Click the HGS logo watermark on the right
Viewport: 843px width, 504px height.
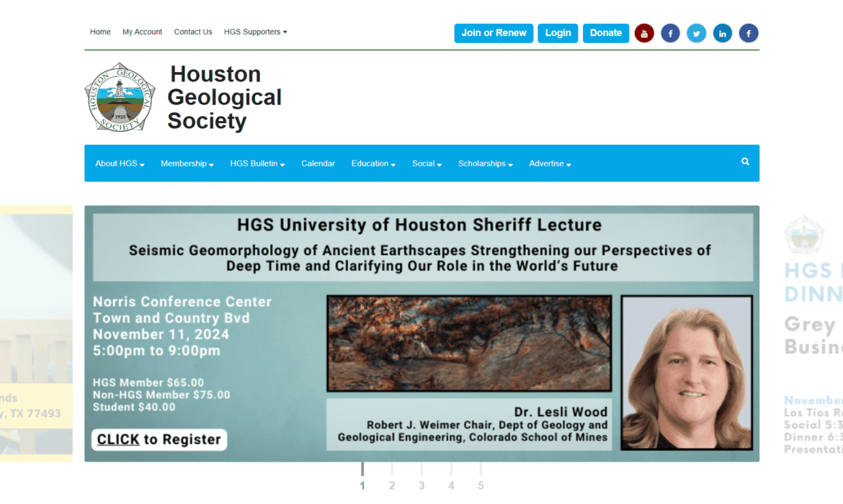pyautogui.click(x=805, y=233)
